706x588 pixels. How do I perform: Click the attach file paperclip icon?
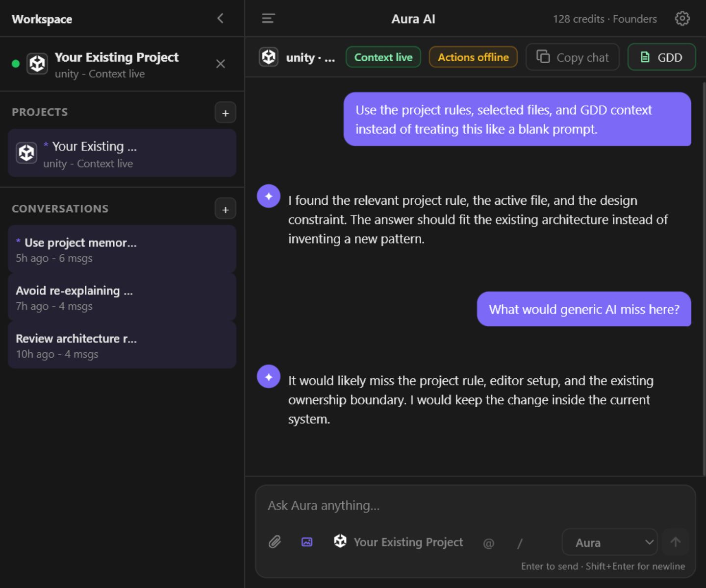275,542
